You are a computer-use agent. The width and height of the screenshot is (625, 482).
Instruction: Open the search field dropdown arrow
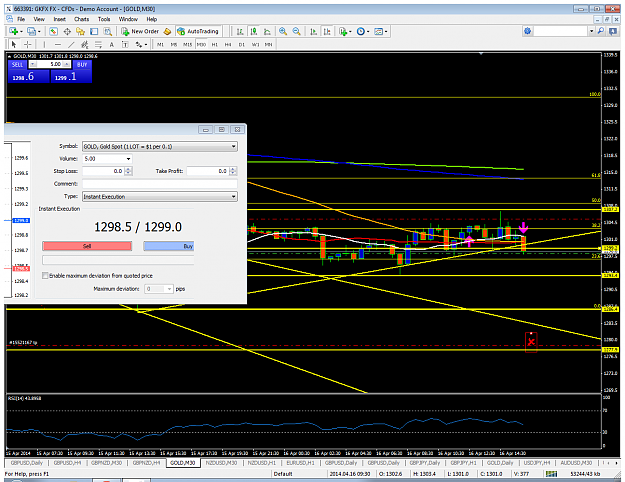[x=592, y=31]
